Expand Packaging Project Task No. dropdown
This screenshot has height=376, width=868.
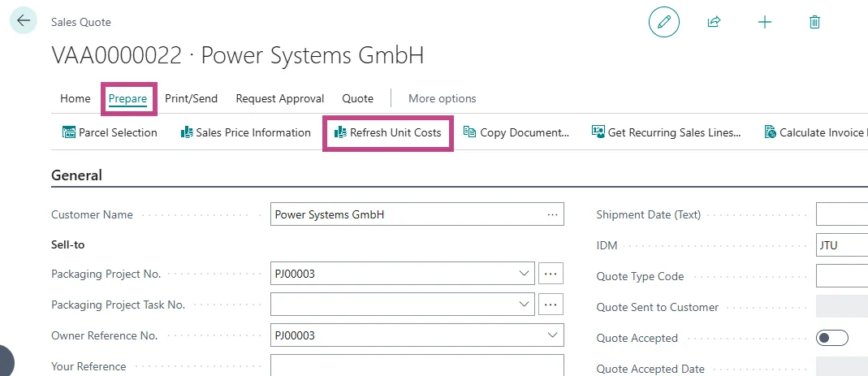(524, 305)
